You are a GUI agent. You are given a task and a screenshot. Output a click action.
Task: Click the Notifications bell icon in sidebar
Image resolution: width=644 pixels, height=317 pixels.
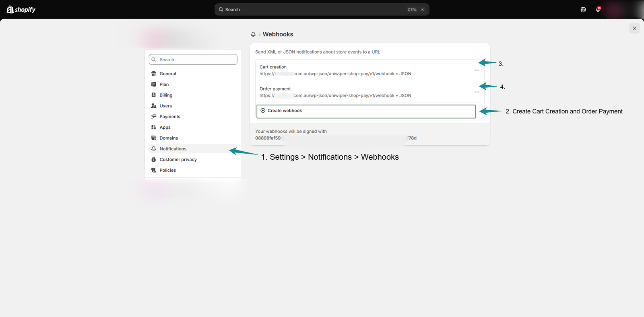tap(153, 149)
